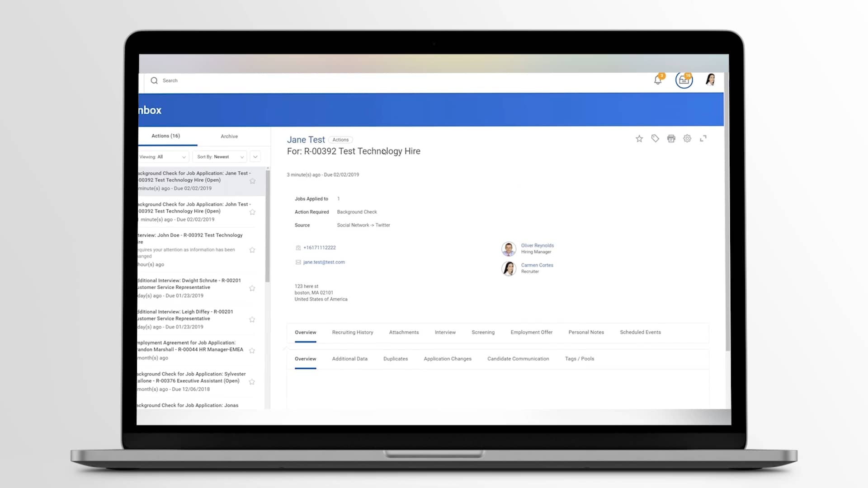868x488 pixels.
Task: Star the Dwight Schrute interview item
Action: tap(252, 288)
